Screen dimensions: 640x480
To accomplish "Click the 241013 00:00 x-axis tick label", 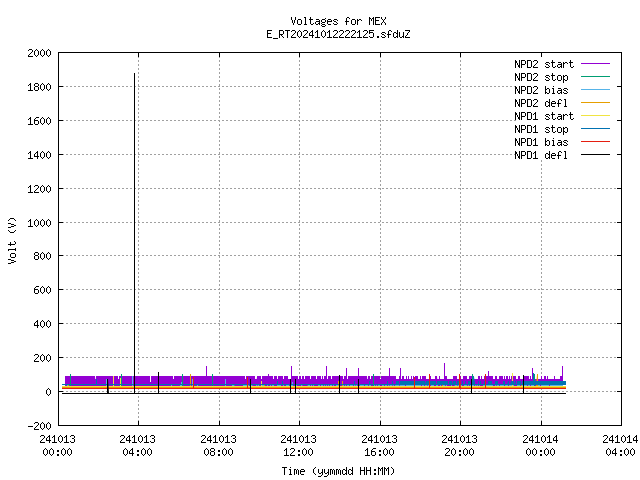I will (x=57, y=446).
